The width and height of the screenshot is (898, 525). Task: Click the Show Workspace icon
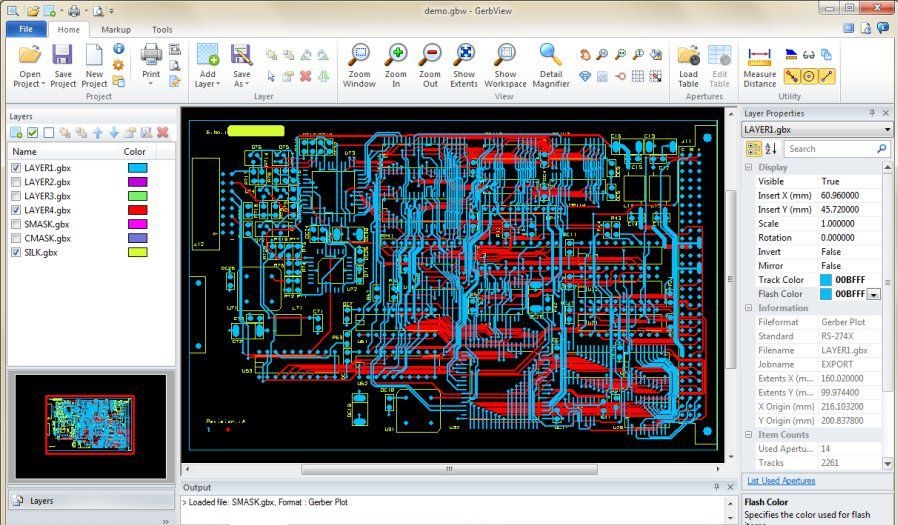click(x=505, y=55)
